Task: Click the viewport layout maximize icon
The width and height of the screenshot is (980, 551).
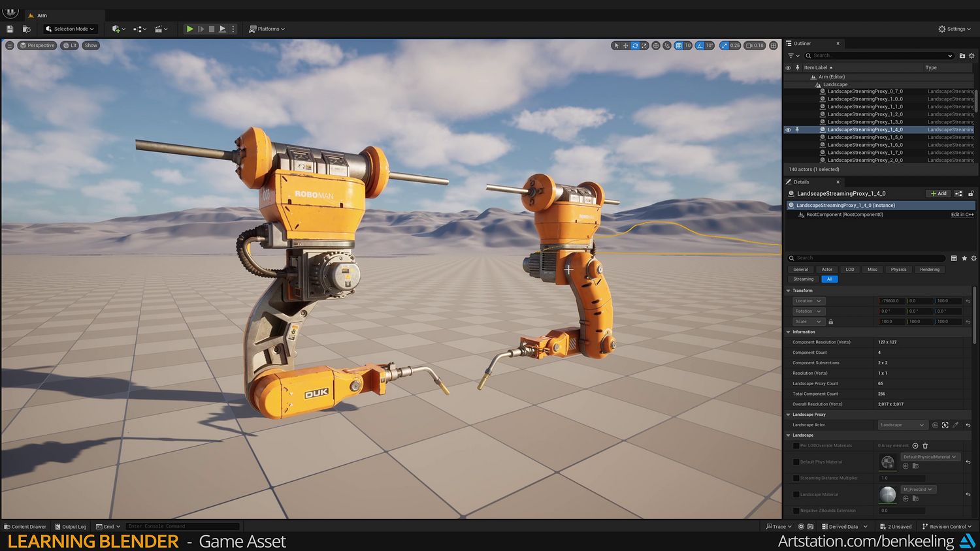Action: [774, 46]
